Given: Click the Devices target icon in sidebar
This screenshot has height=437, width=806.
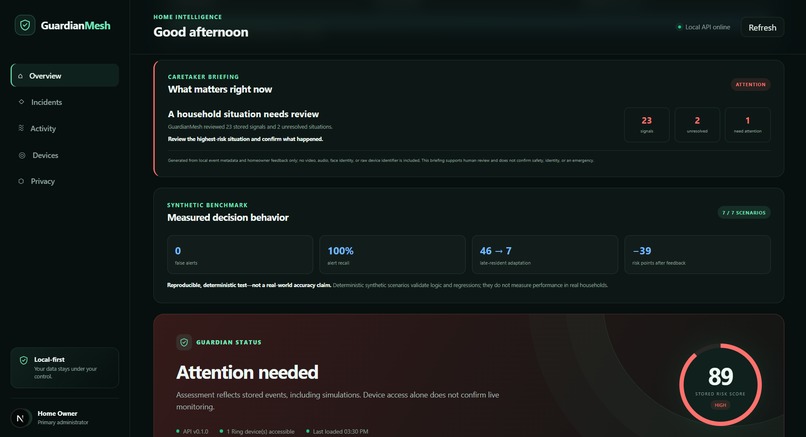Looking at the screenshot, I should click(22, 155).
